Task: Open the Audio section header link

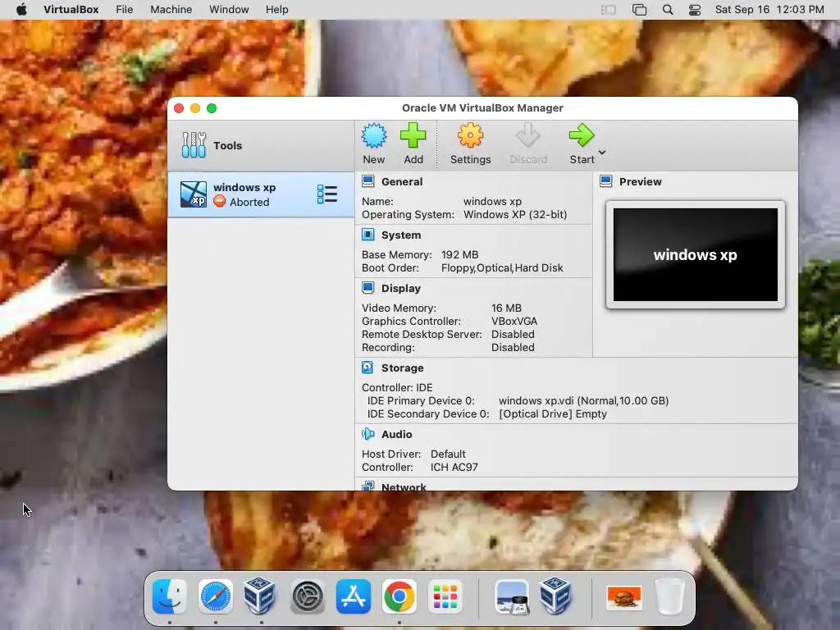Action: pos(396,435)
